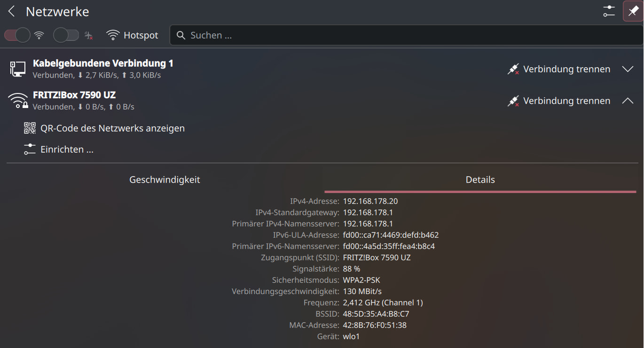The image size is (644, 348).
Task: Collapse FRITZ!Box 7590 UZ details
Action: (628, 101)
